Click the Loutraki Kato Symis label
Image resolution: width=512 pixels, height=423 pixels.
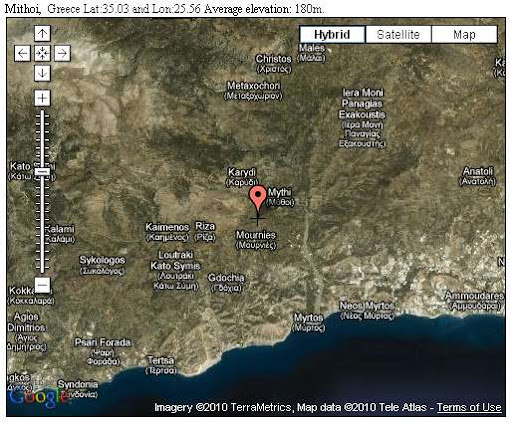(175, 270)
